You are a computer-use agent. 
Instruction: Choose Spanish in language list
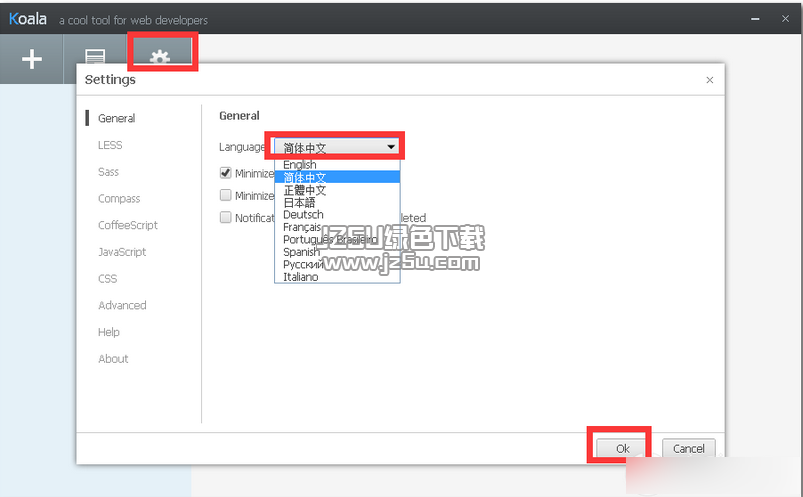337,252
